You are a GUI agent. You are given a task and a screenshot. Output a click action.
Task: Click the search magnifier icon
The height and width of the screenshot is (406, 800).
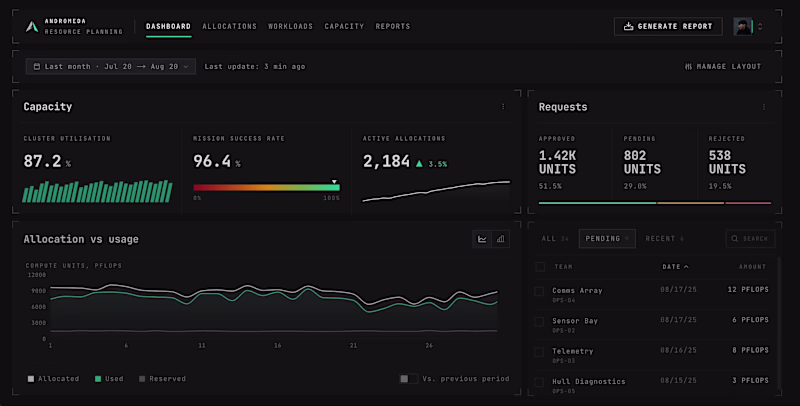[x=735, y=238]
